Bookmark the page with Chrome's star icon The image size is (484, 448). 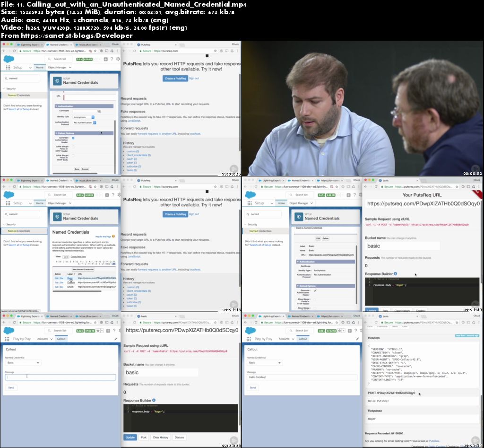(x=95, y=51)
